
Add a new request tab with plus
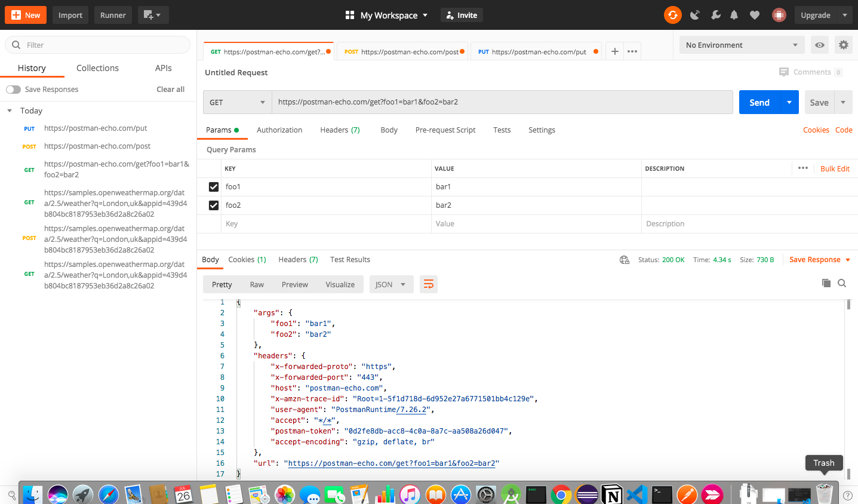614,51
